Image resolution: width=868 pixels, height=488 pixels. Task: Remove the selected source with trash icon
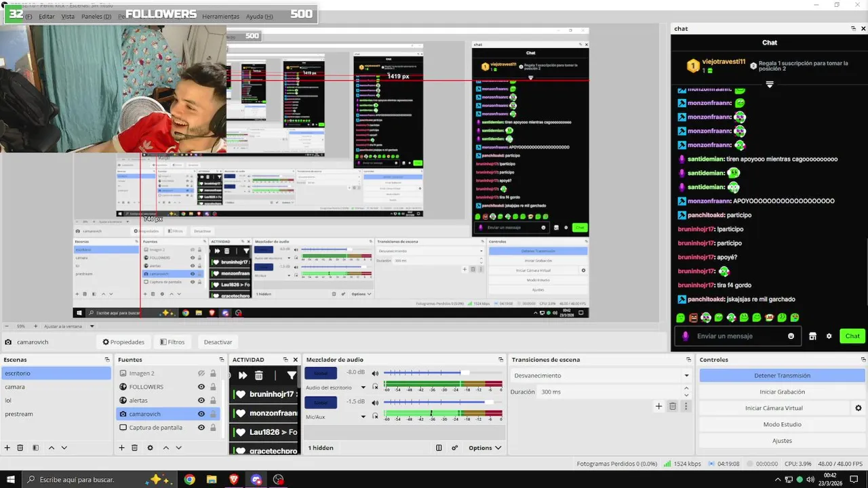tap(135, 448)
